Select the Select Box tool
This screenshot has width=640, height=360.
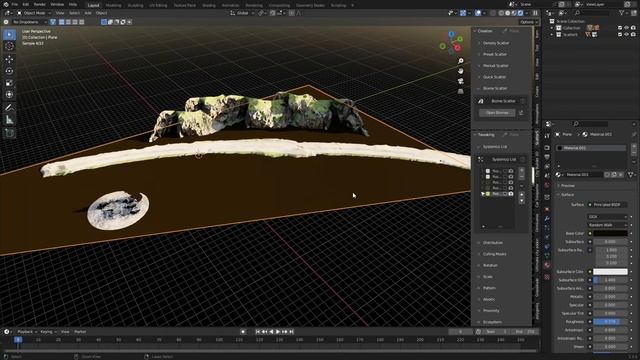pos(9,35)
